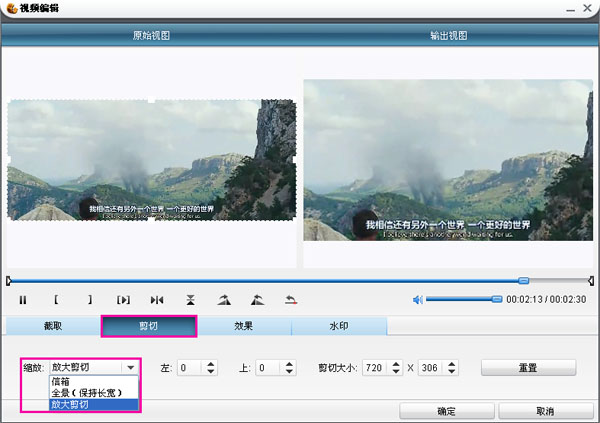600x423 pixels.
Task: Switch to the 截取 tab
Action: [x=53, y=326]
